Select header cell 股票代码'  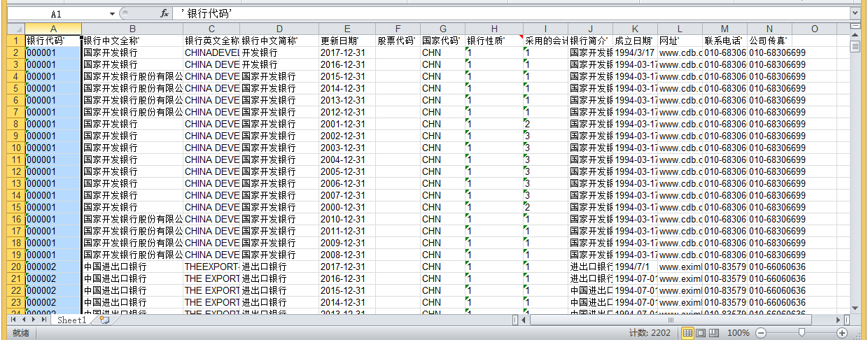[398, 41]
